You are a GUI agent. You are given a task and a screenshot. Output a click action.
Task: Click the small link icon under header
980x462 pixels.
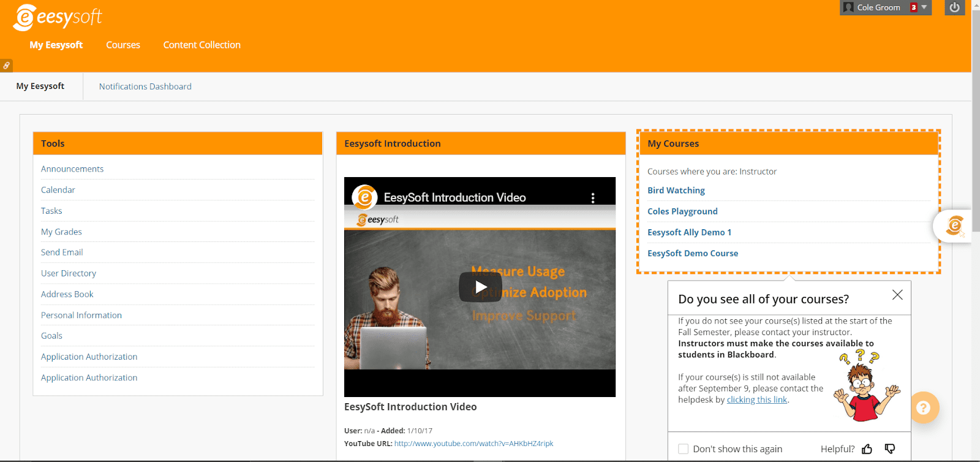coord(6,66)
